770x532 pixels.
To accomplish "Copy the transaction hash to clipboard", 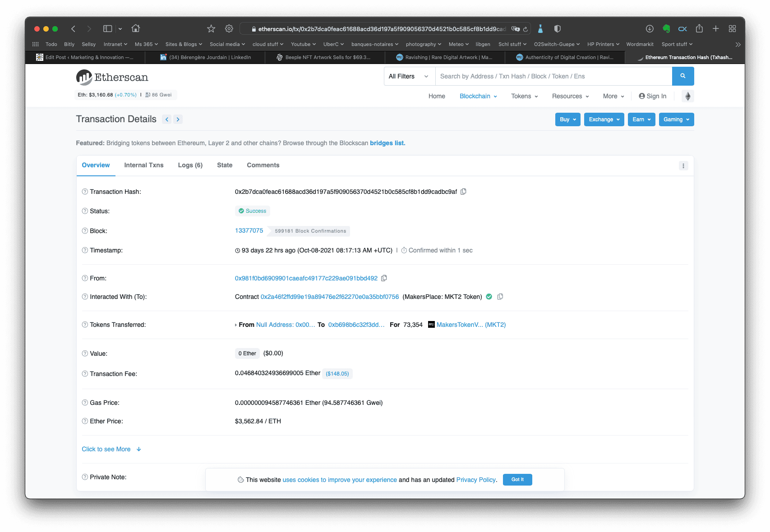I will [x=463, y=192].
